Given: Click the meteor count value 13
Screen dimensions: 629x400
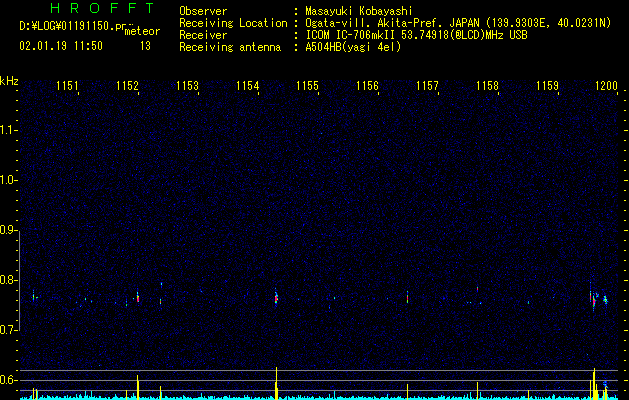Looking at the screenshot, I should (x=145, y=46).
